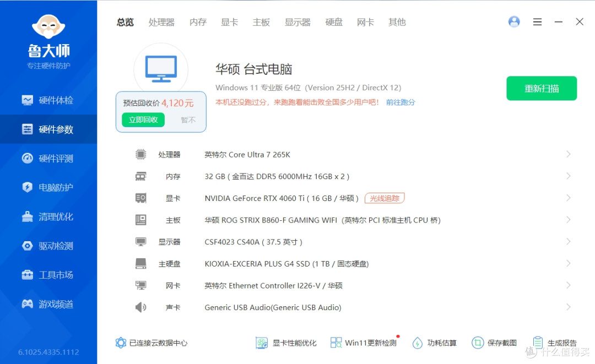Switch to the 处理器 tab

coord(161,23)
